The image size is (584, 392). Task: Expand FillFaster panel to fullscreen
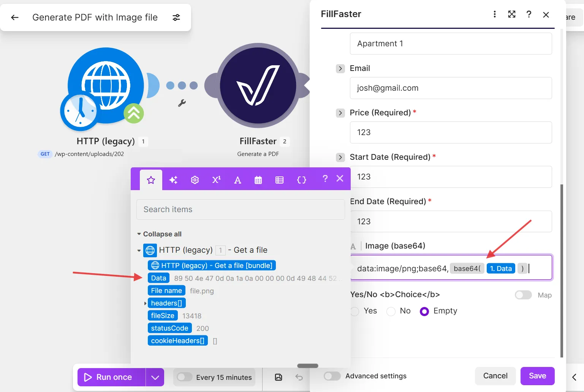pos(512,14)
